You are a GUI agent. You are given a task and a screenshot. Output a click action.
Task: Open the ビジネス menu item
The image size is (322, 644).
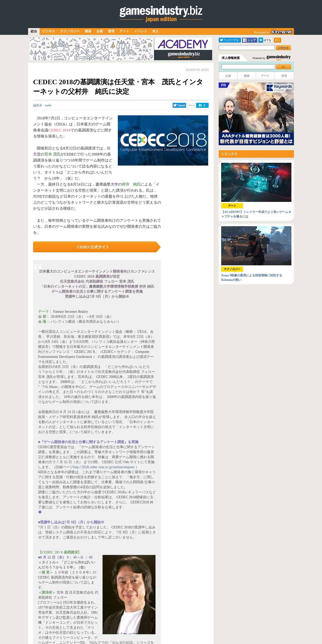(x=48, y=31)
